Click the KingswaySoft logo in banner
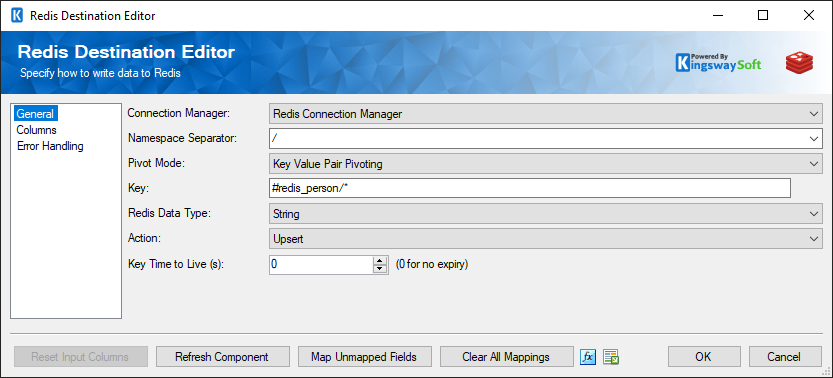This screenshot has height=378, width=833. click(718, 63)
